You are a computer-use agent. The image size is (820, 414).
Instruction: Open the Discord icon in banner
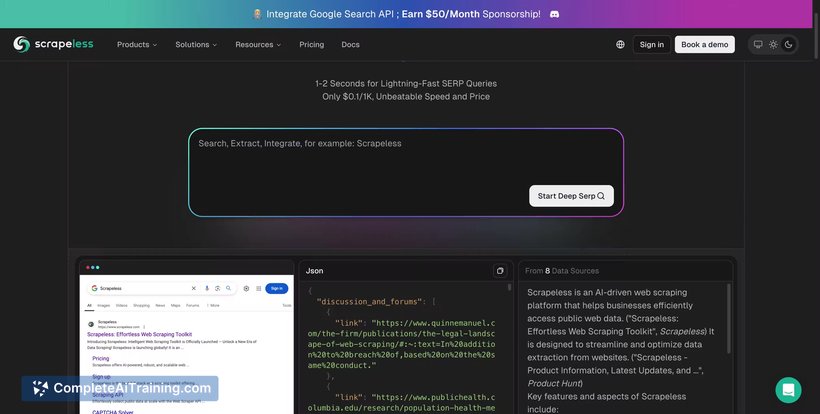tap(555, 14)
